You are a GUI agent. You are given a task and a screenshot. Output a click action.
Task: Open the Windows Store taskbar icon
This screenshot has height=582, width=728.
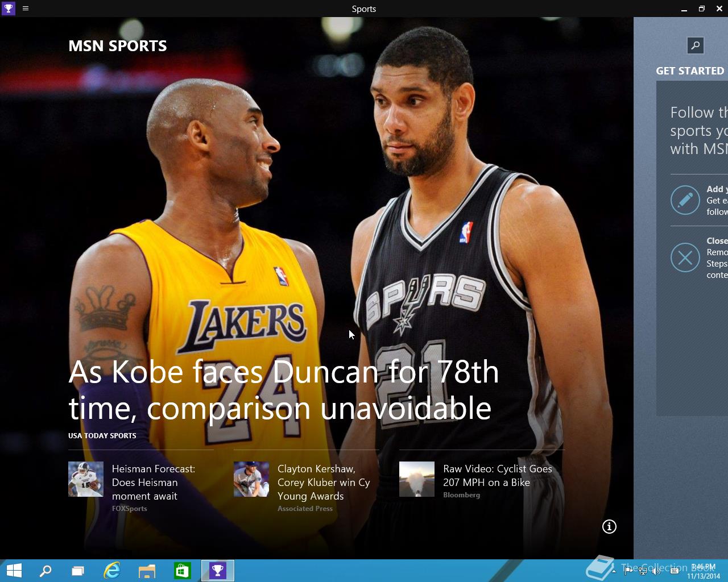pyautogui.click(x=182, y=571)
